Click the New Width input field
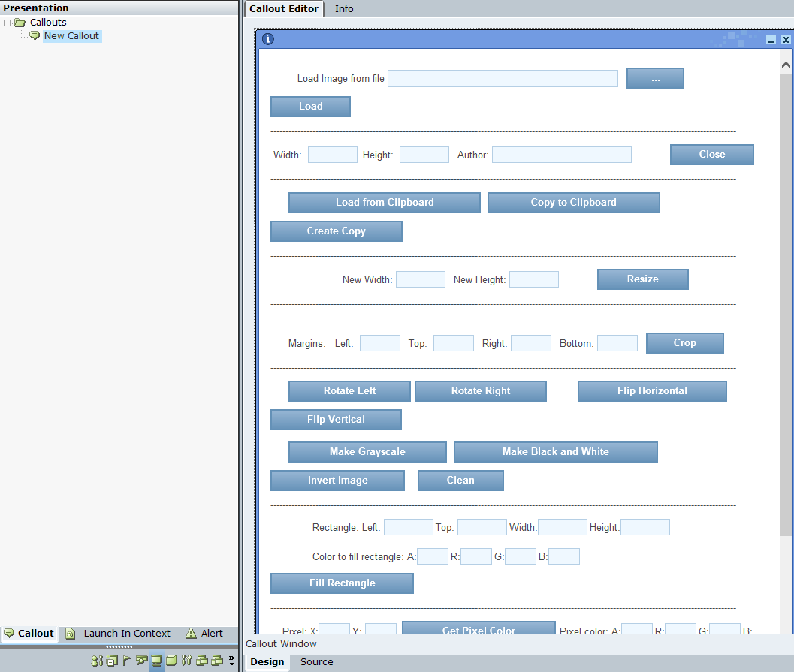 click(420, 279)
